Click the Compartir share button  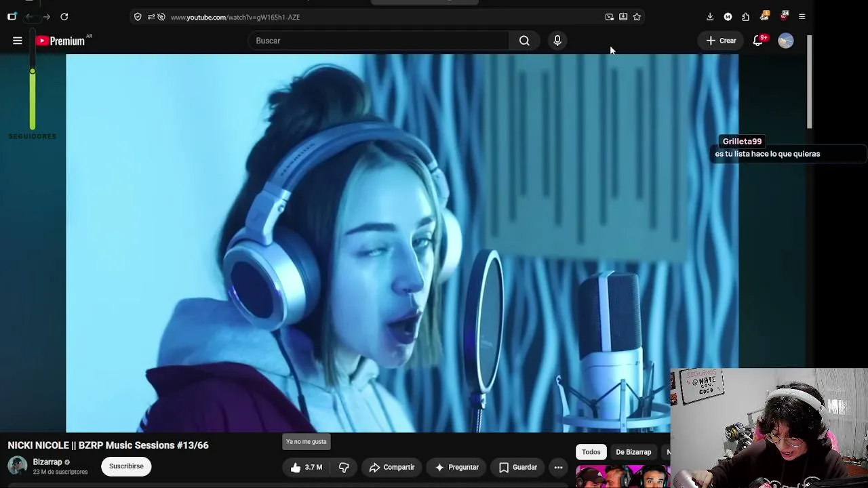(x=392, y=467)
